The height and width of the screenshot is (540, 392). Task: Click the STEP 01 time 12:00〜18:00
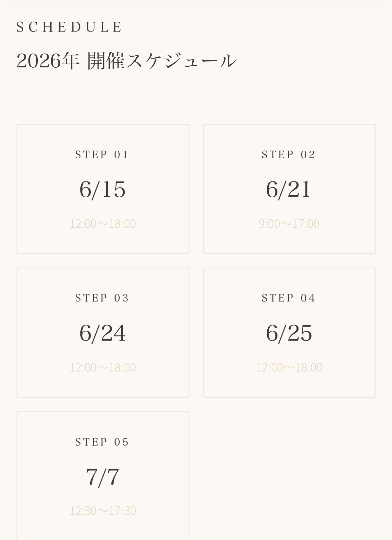103,224
